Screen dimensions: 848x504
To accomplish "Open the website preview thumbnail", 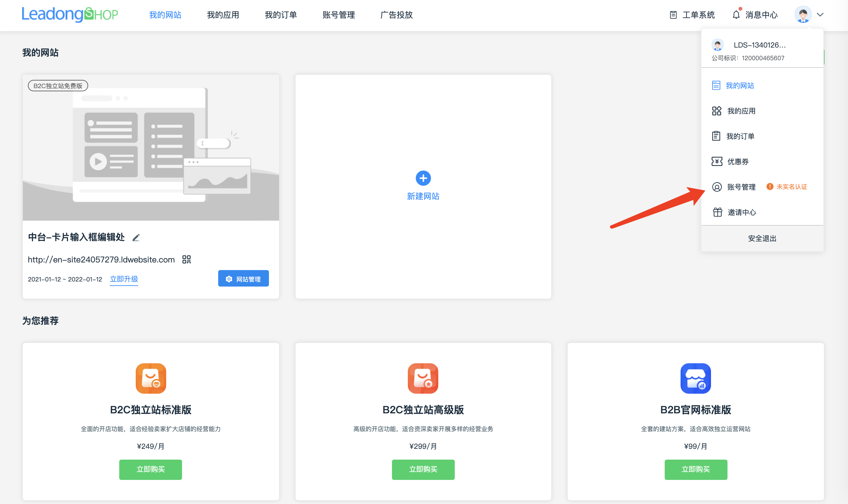I will [x=151, y=147].
